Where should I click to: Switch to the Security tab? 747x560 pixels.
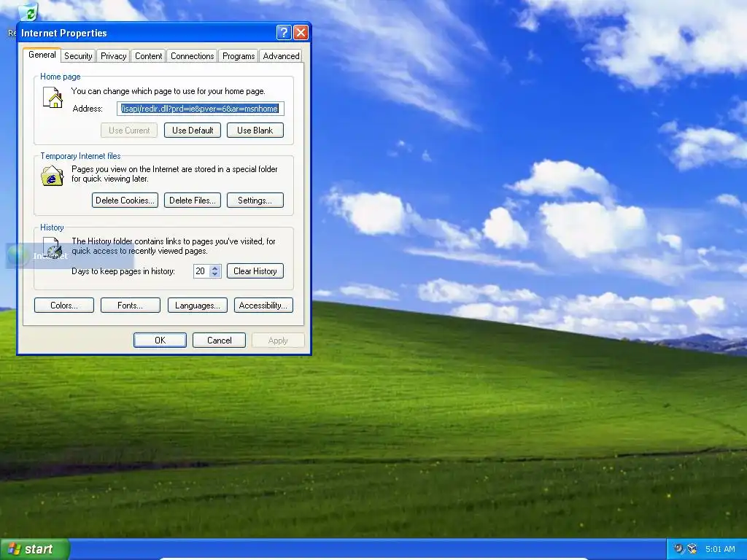point(78,56)
